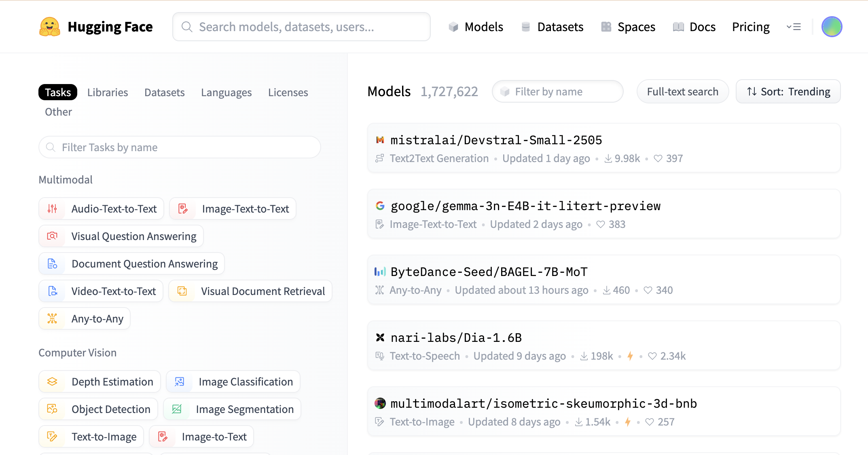Switch to the Libraries filter tab

108,93
